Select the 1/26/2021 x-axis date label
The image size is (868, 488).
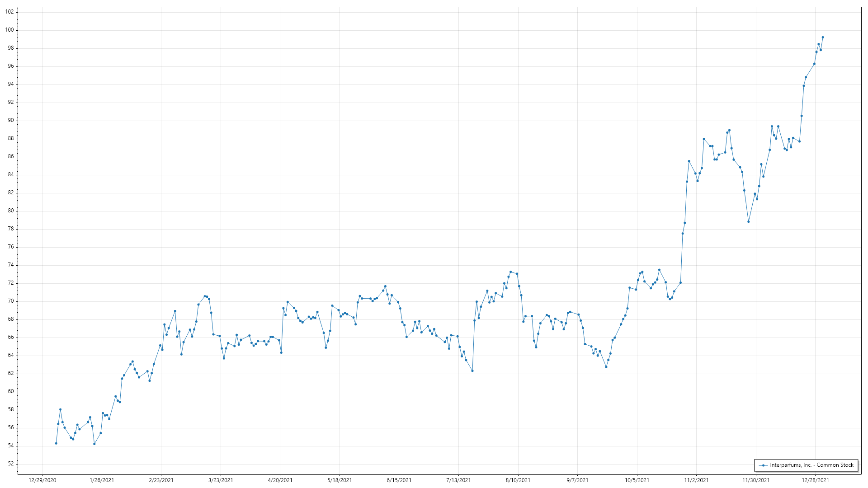102,480
